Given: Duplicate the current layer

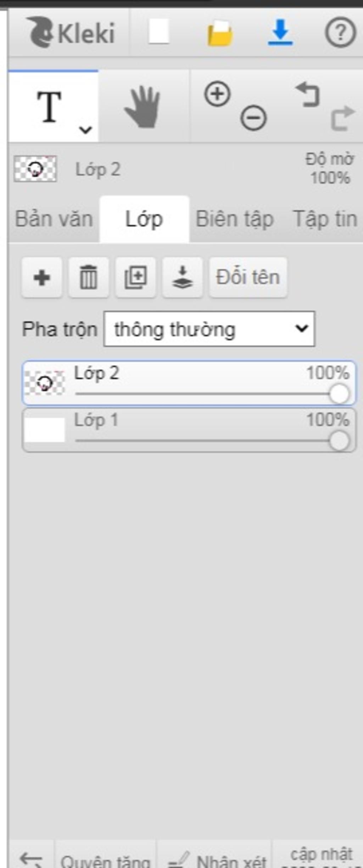Looking at the screenshot, I should (x=135, y=278).
